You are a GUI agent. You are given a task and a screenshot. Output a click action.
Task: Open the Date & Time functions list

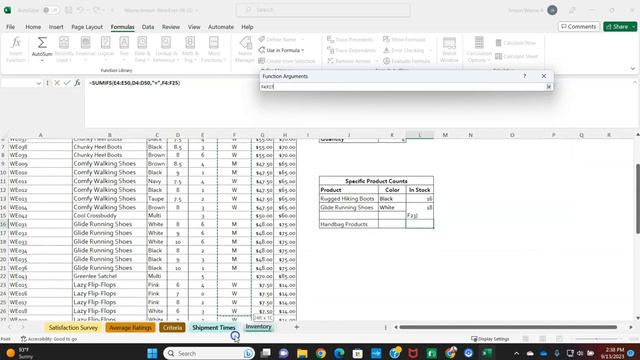[142, 49]
